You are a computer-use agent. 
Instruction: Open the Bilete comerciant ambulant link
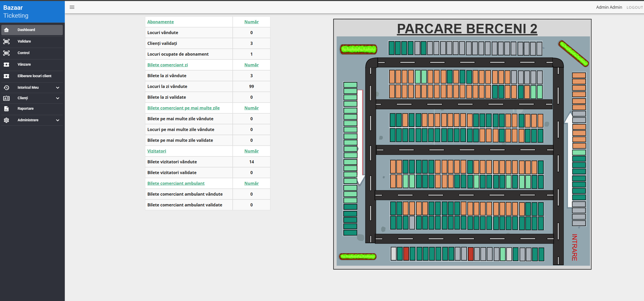176,183
